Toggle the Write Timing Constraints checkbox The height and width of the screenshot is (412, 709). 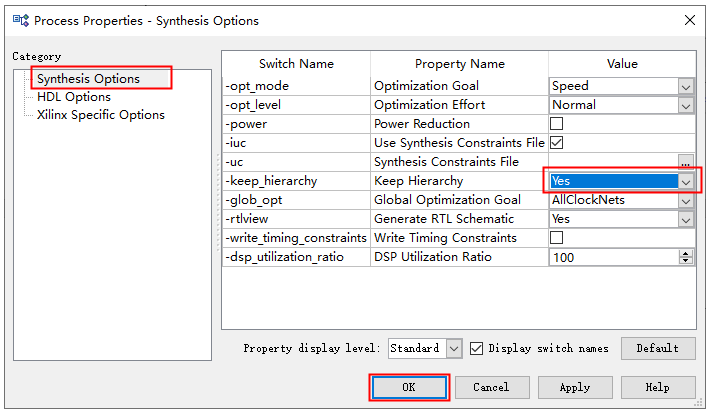click(557, 238)
